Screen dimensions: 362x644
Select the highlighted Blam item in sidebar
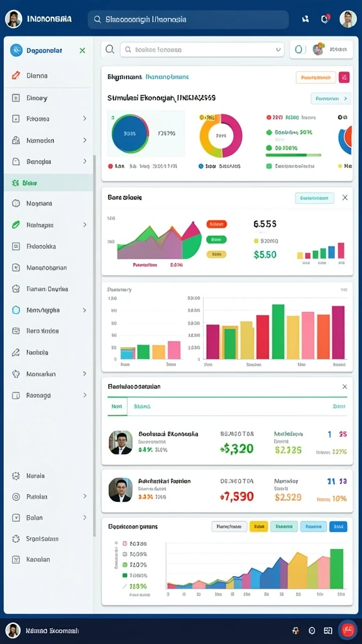[48, 183]
